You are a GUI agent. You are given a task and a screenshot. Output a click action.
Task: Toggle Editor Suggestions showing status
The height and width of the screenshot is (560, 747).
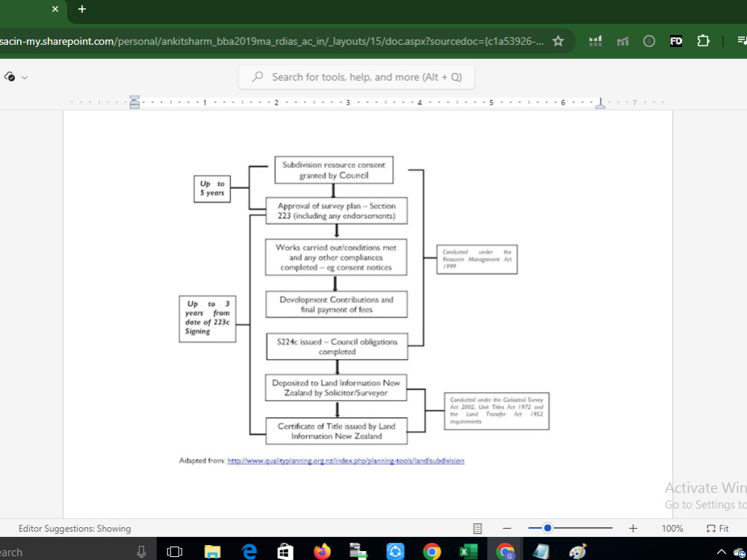(75, 528)
